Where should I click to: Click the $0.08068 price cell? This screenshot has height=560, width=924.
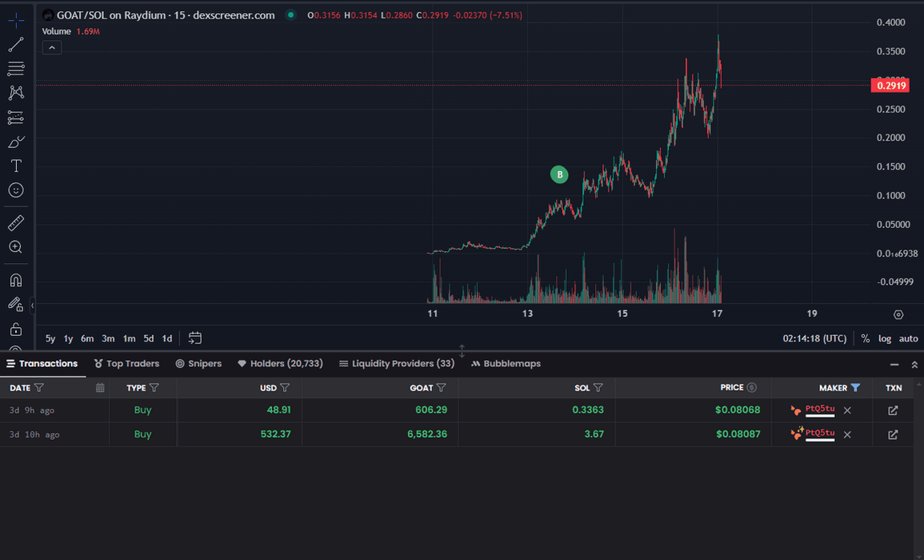tap(737, 410)
